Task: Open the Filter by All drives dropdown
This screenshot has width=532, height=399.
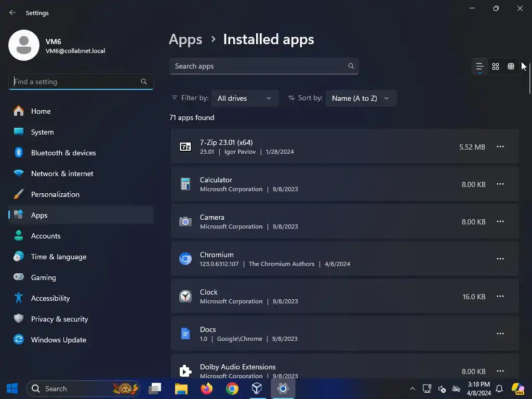Action: (245, 98)
